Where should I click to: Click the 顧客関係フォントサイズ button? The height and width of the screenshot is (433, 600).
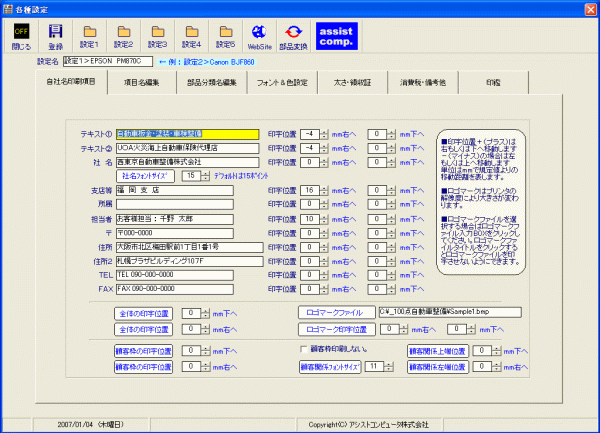tap(330, 367)
